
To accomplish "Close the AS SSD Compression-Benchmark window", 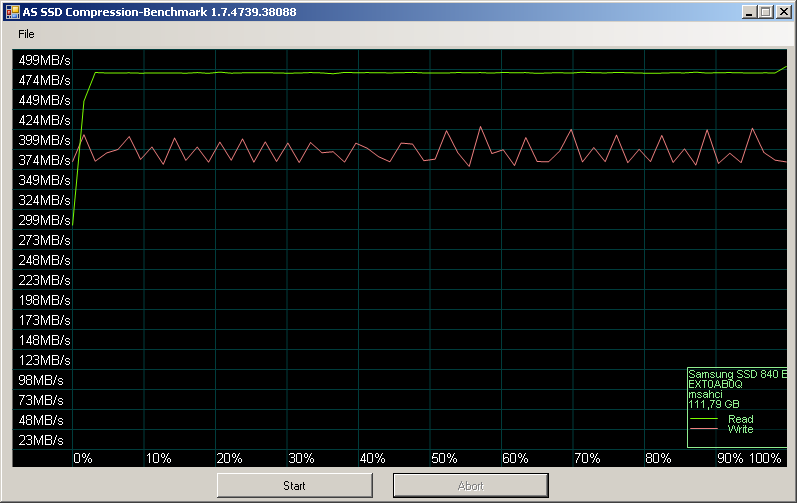I will coord(784,11).
